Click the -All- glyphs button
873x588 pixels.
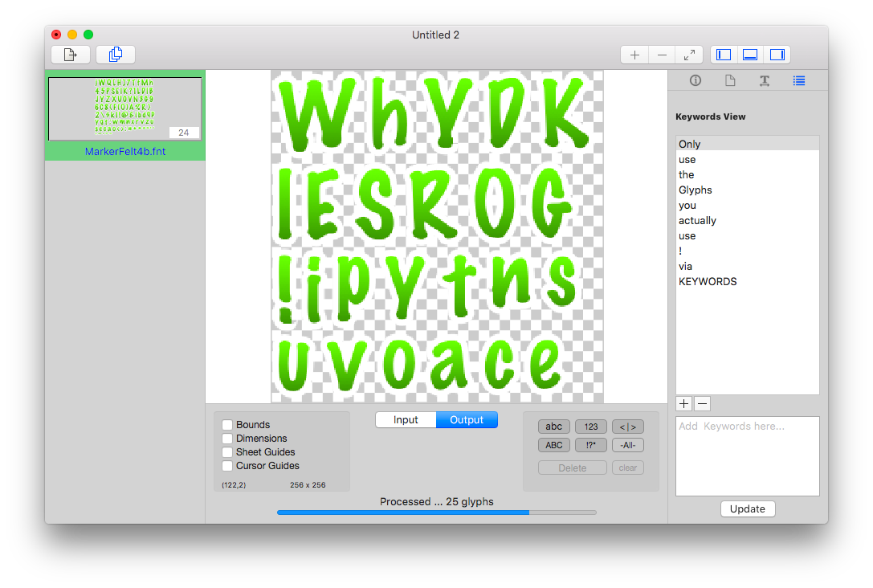tap(628, 446)
